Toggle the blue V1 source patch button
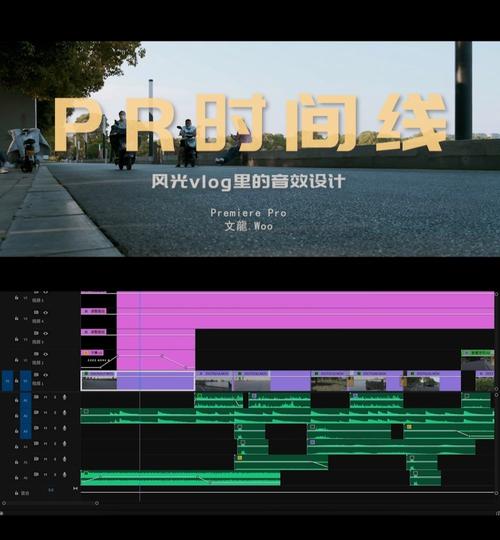This screenshot has width=500, height=540. [8, 381]
